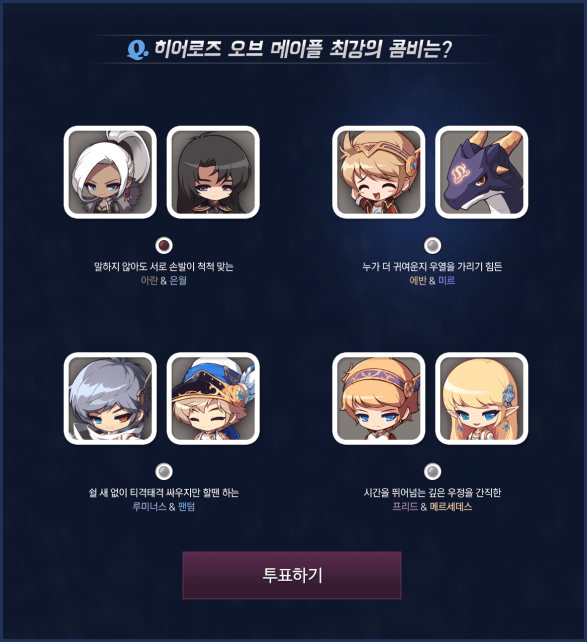Click the poll title 히어로즈 오브 메이플 최강의 콤비는

click(x=303, y=49)
